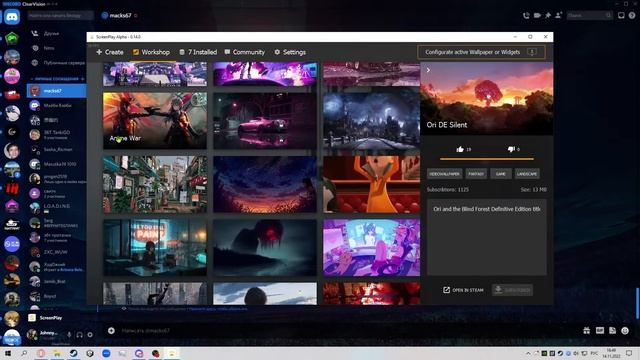Show hidden tray icons chevron

tap(528, 353)
